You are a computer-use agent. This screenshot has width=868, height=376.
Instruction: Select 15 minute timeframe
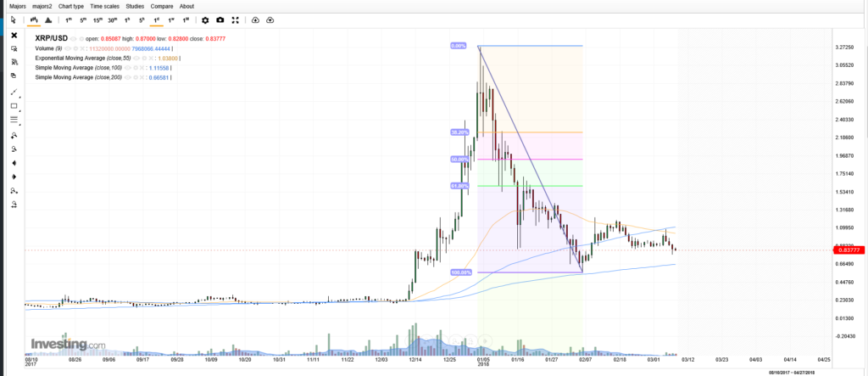click(97, 20)
